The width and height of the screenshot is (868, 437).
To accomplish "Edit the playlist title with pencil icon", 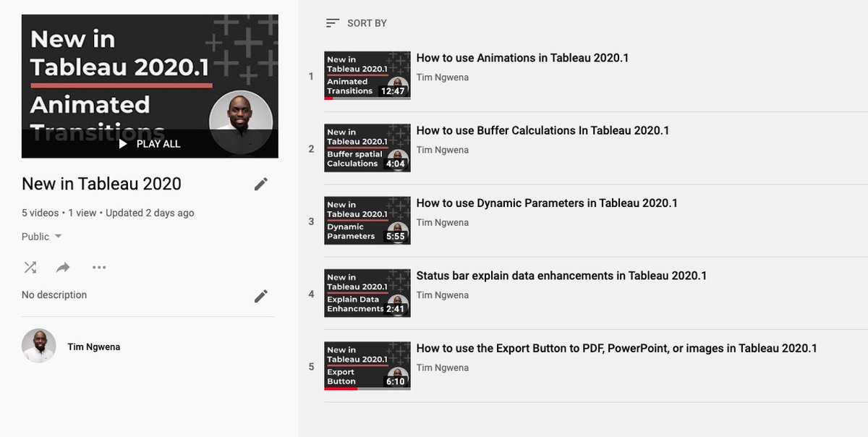I will tap(261, 184).
